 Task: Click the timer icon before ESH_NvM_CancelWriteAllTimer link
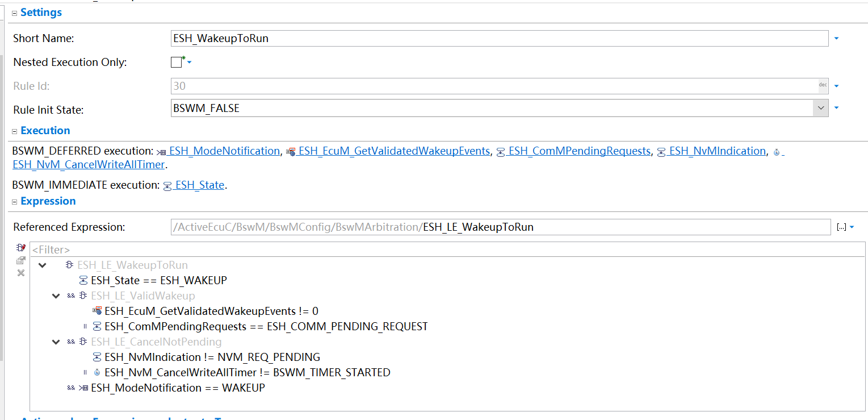[777, 152]
